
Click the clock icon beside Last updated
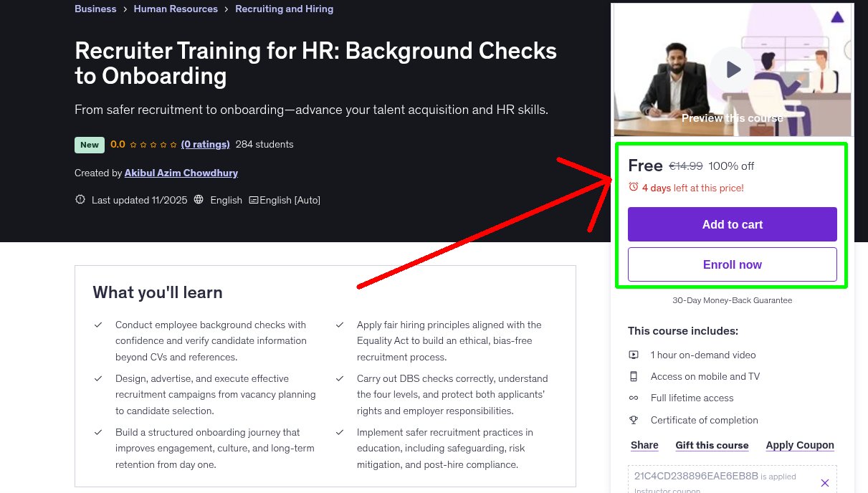click(x=80, y=199)
